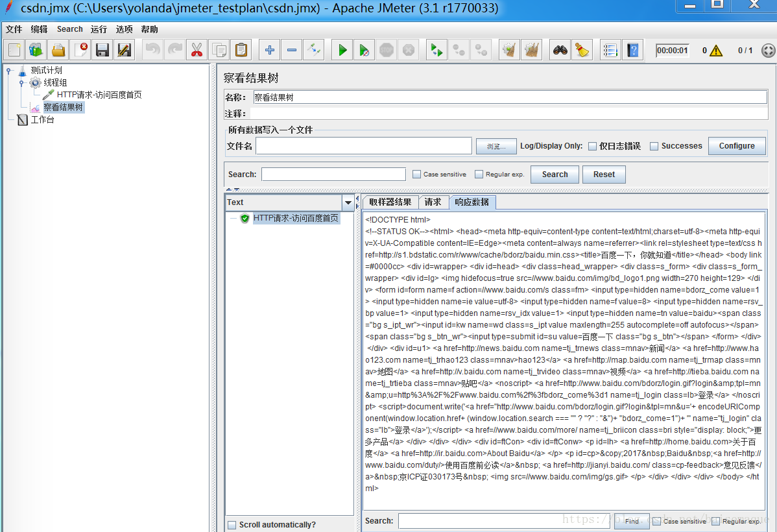This screenshot has height=532, width=777.
Task: Click the Clear all results icon
Action: tap(531, 50)
